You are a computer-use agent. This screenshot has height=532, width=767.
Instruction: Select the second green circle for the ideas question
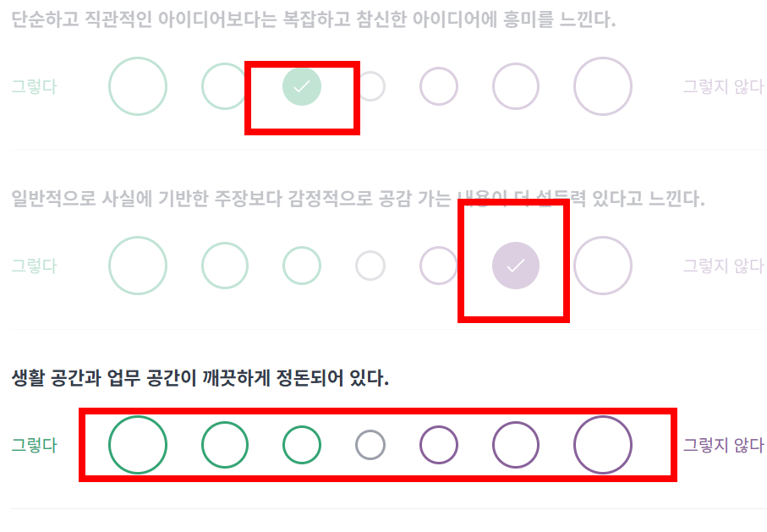[224, 85]
